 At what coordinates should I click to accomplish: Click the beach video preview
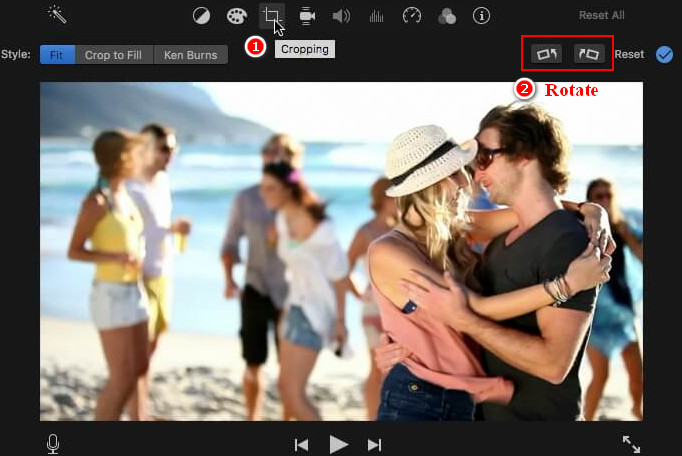[341, 251]
